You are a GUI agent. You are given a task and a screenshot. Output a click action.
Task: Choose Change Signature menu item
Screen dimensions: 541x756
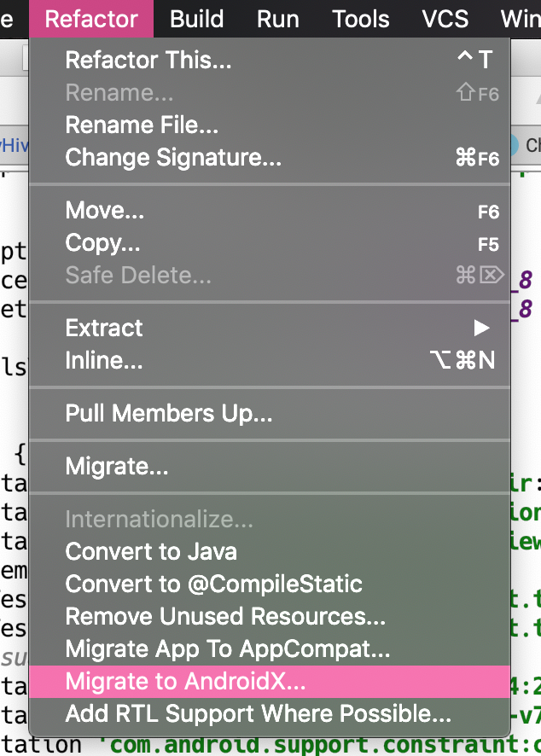(173, 158)
